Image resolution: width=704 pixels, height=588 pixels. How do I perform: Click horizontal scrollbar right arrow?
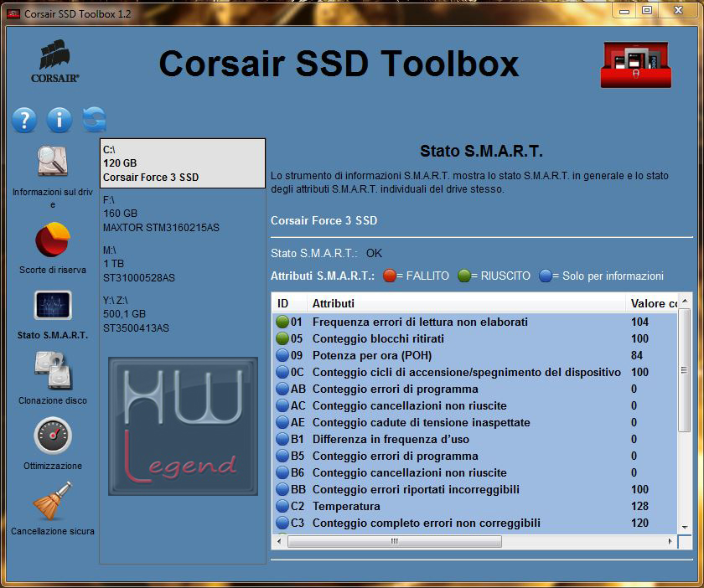(x=670, y=541)
